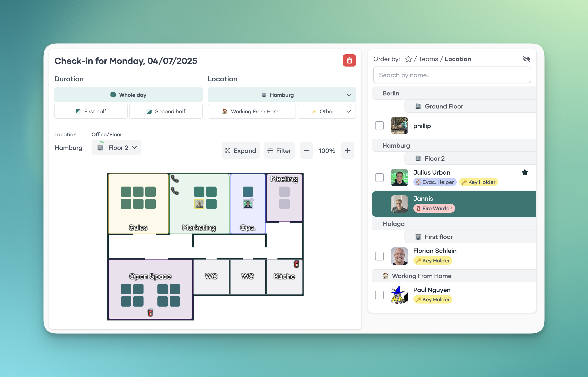Viewport: 588px width, 377px height.
Task: Click the star order-by icon
Action: 408,59
